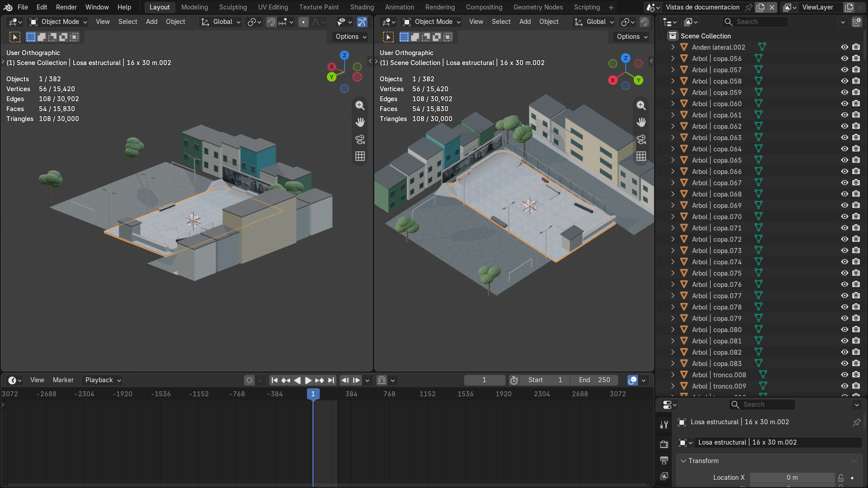Screen dimensions: 868x488
Task: Click blue Z axis on right gizmo
Action: [626, 58]
